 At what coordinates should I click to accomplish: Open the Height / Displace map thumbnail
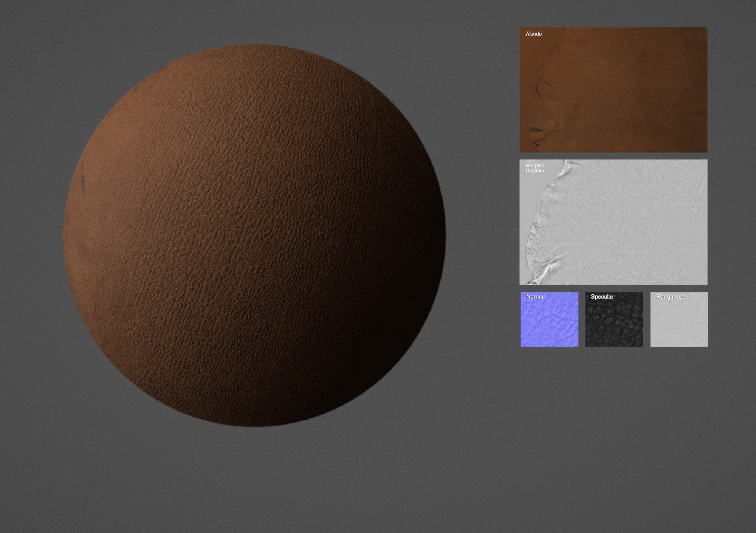click(x=613, y=222)
